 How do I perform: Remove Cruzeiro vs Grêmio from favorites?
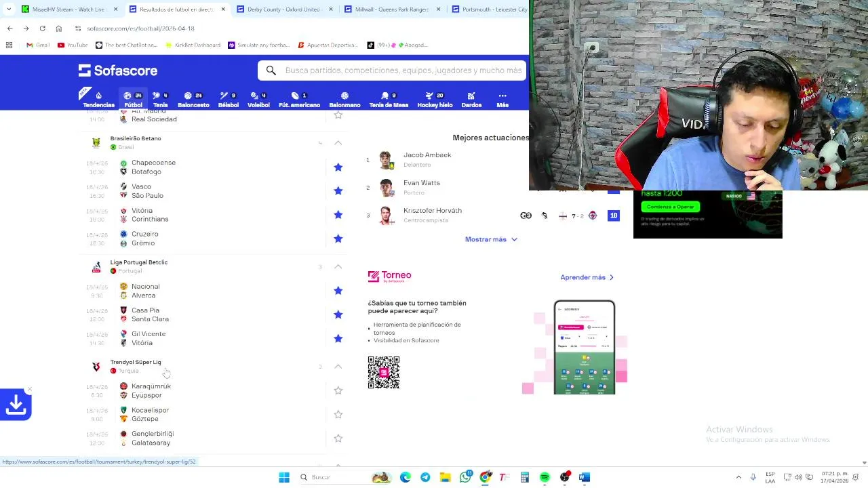(x=338, y=239)
